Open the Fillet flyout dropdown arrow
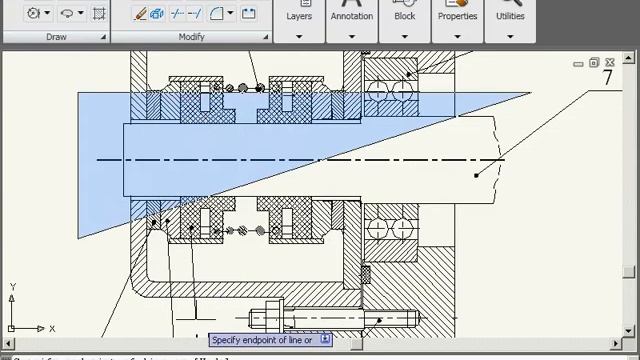Screen dimensions: 640x360 click(230, 13)
